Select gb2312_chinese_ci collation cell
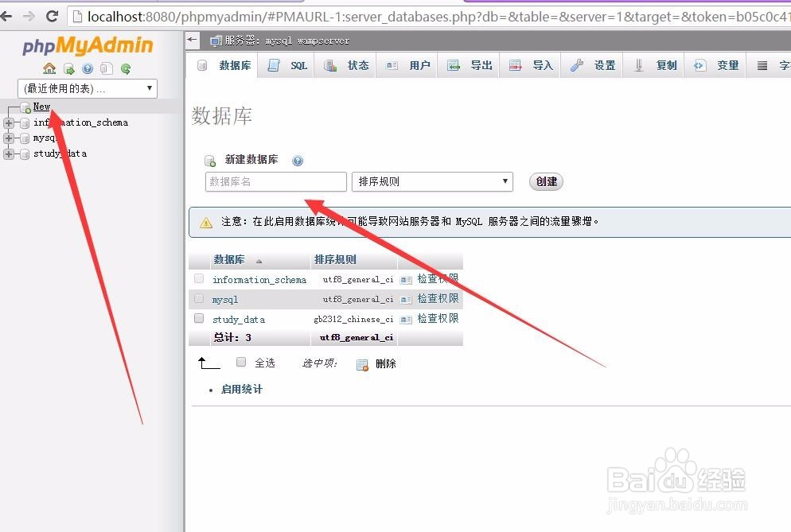Viewport: 791px width, 532px height. (x=353, y=319)
